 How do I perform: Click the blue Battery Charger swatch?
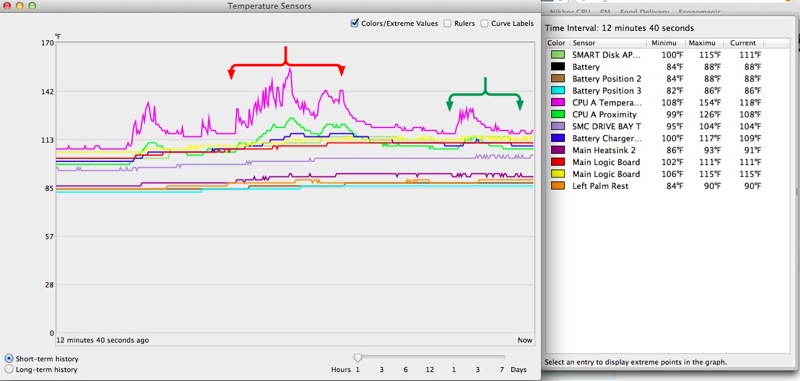(x=558, y=138)
